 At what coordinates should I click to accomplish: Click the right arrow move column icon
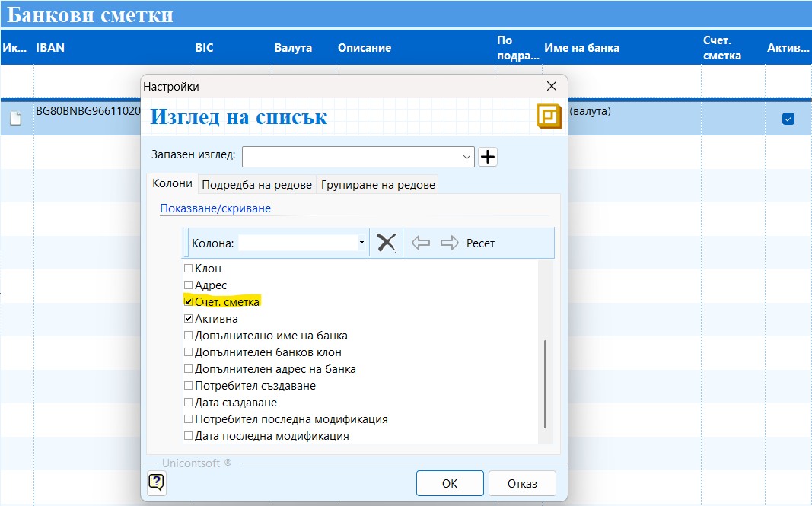pos(449,243)
